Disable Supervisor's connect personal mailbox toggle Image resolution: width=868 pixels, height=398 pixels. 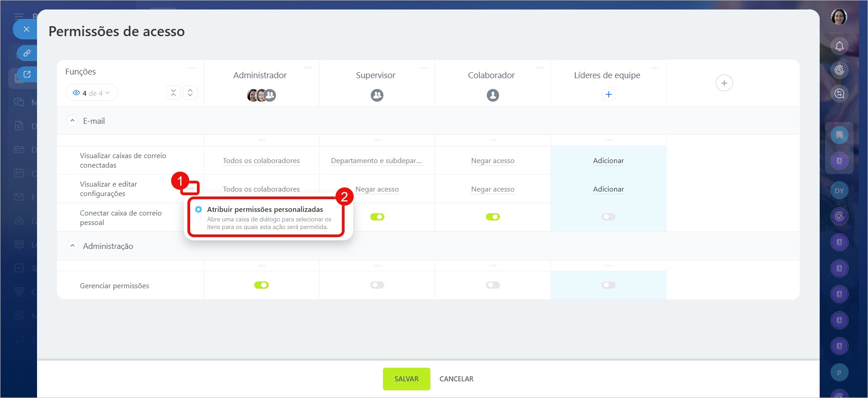tap(377, 217)
